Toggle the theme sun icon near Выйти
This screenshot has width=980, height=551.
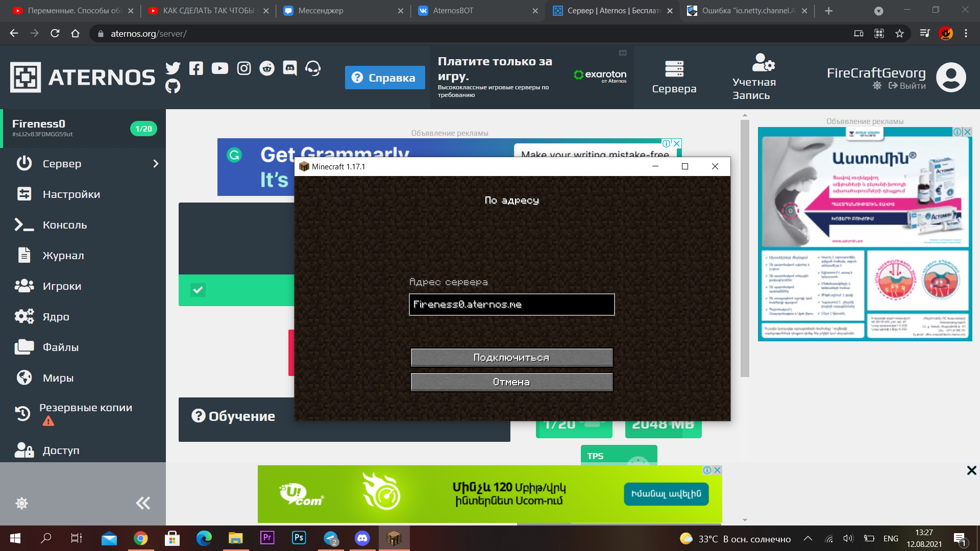coord(877,86)
